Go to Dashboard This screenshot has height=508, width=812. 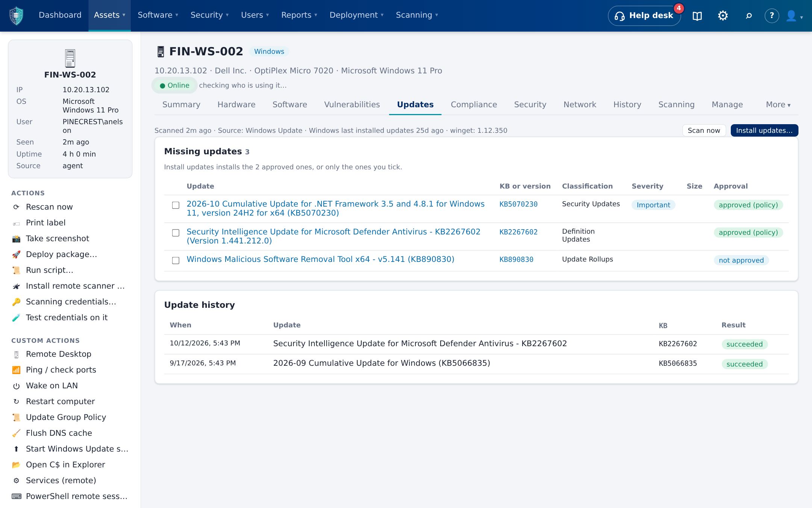coord(60,15)
